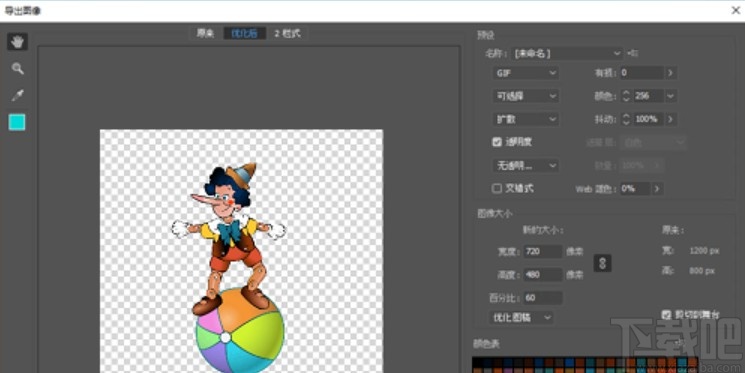
Task: Switch to the 2 栏式 (2-Up) tab
Action: pyautogui.click(x=287, y=33)
